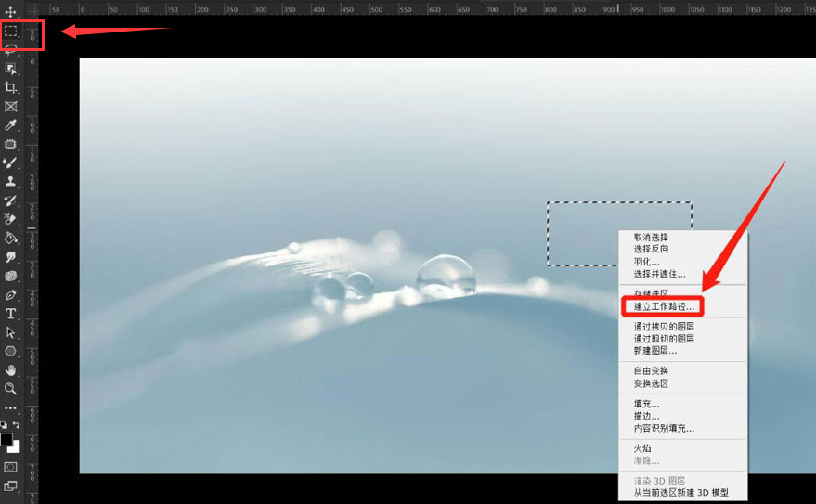The width and height of the screenshot is (816, 504).
Task: Open the Edit Toolbar three-dots button
Action: tap(10, 408)
